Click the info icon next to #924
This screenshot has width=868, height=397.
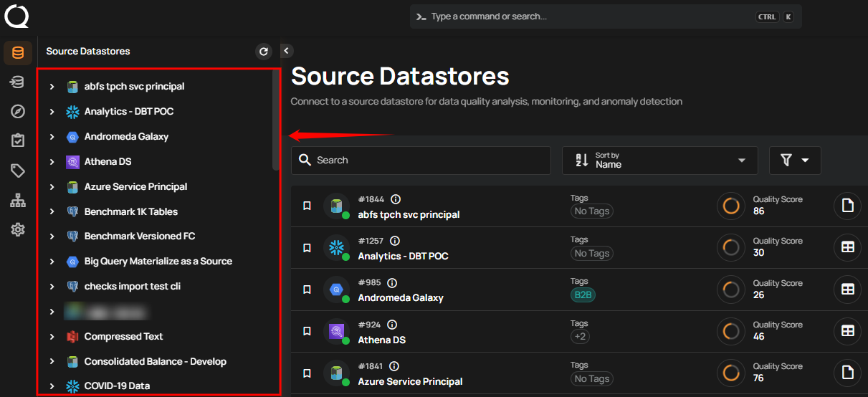(391, 325)
